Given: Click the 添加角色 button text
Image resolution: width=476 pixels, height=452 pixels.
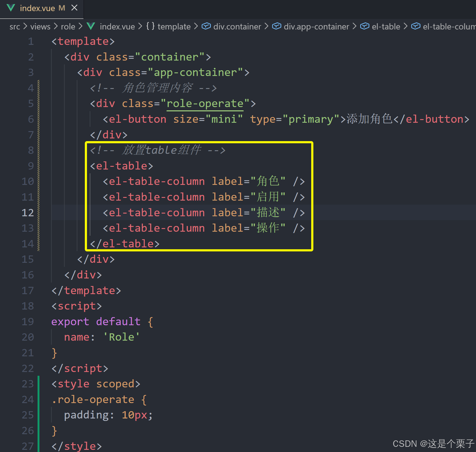Looking at the screenshot, I should [370, 119].
